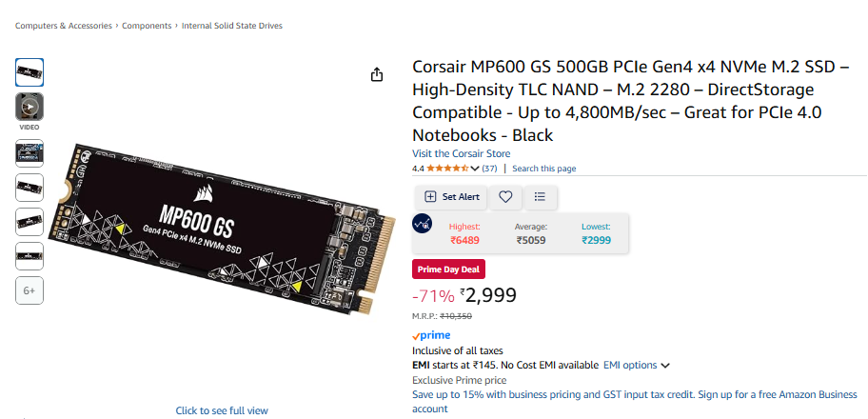
Task: Click the share icon above product image
Action: pyautogui.click(x=377, y=74)
